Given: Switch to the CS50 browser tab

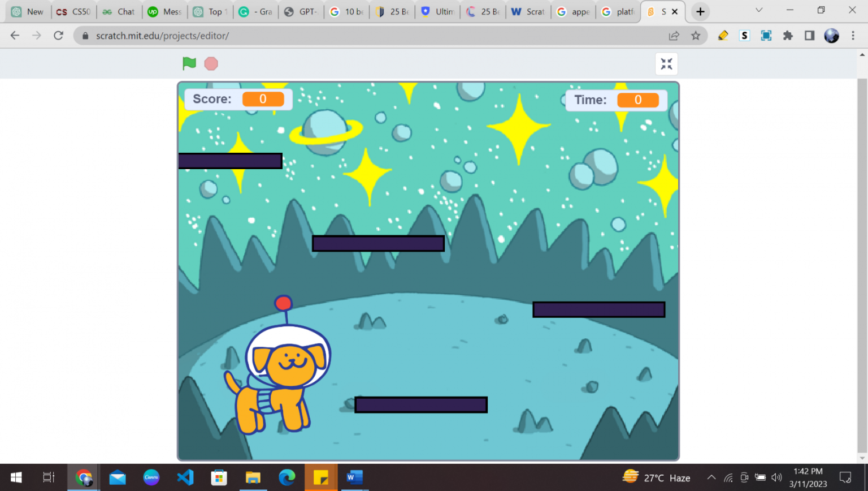Looking at the screenshot, I should tap(73, 11).
